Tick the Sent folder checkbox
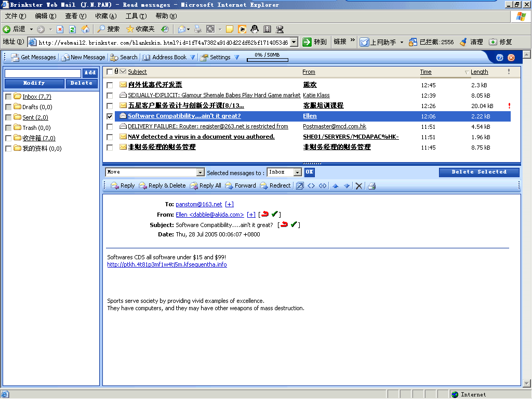 [8, 117]
